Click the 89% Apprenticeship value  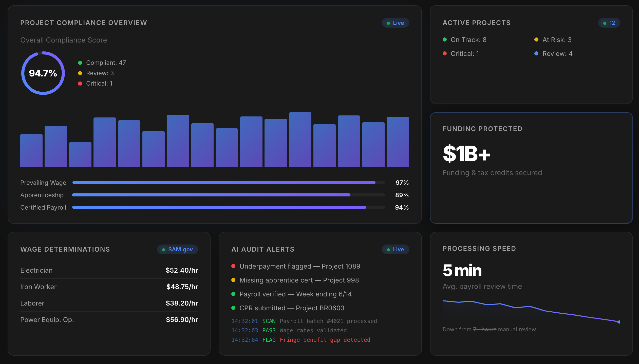tap(402, 195)
